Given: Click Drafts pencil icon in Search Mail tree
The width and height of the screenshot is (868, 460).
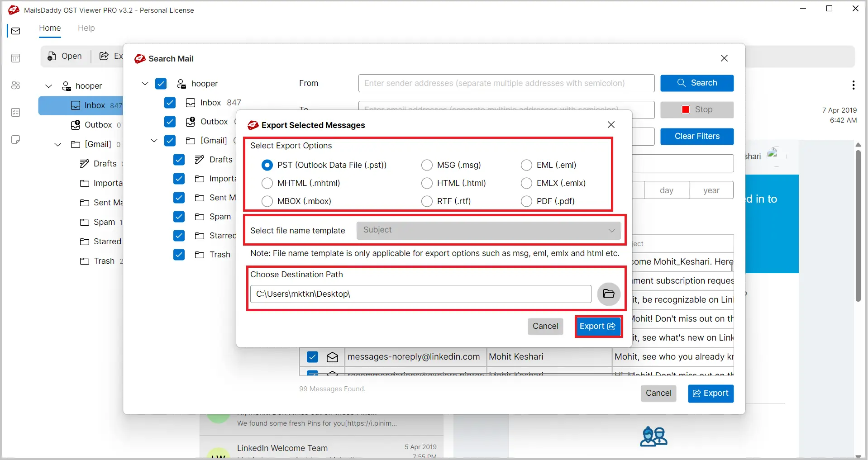Looking at the screenshot, I should [x=200, y=160].
